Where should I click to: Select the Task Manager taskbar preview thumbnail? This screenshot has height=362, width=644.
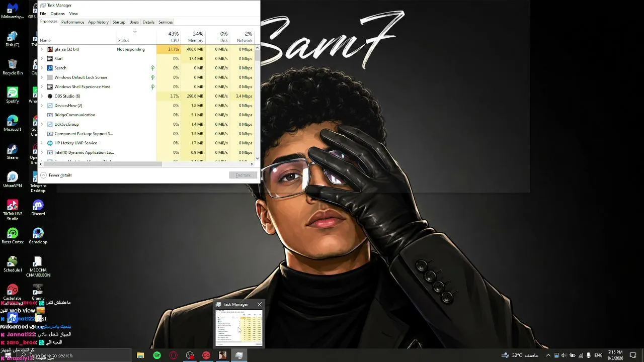pyautogui.click(x=239, y=327)
